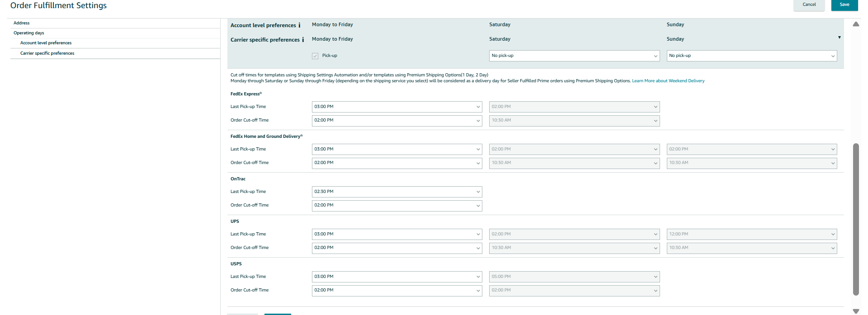868x315 pixels.
Task: Click the Account level preferences section heading
Action: tap(263, 25)
